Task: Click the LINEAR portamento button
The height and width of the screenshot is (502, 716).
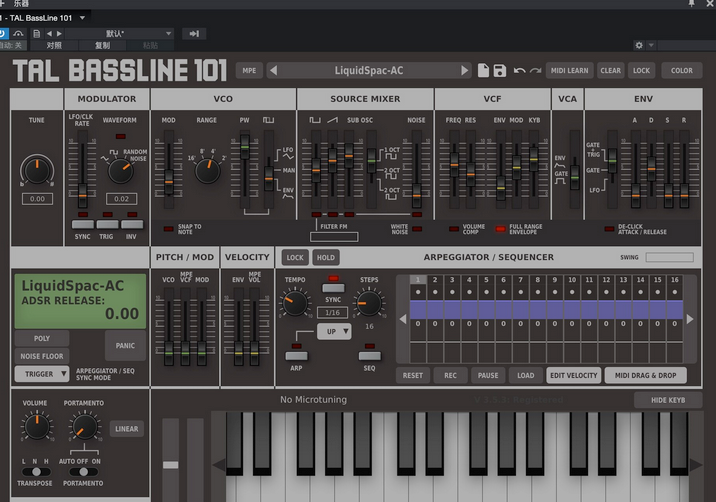Action: click(x=127, y=429)
